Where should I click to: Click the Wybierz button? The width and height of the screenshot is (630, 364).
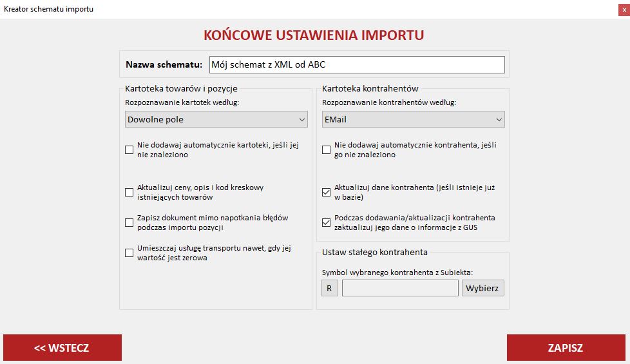point(482,288)
